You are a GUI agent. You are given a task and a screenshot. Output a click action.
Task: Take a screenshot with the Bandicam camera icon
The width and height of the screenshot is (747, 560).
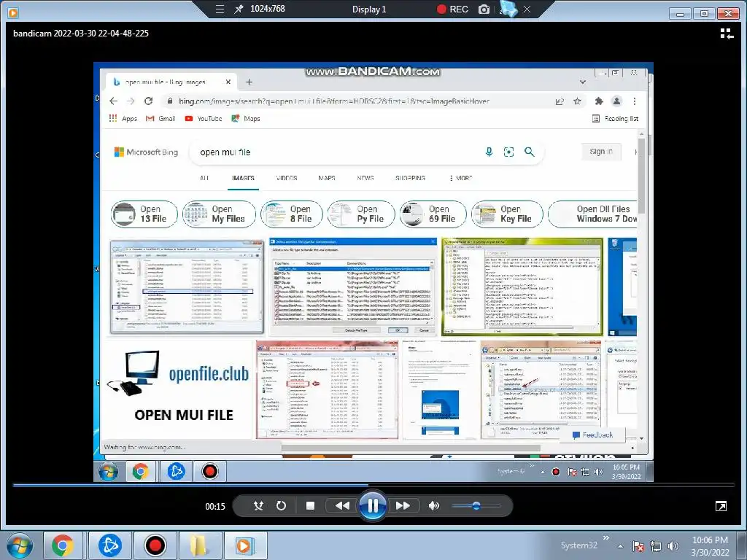484,9
